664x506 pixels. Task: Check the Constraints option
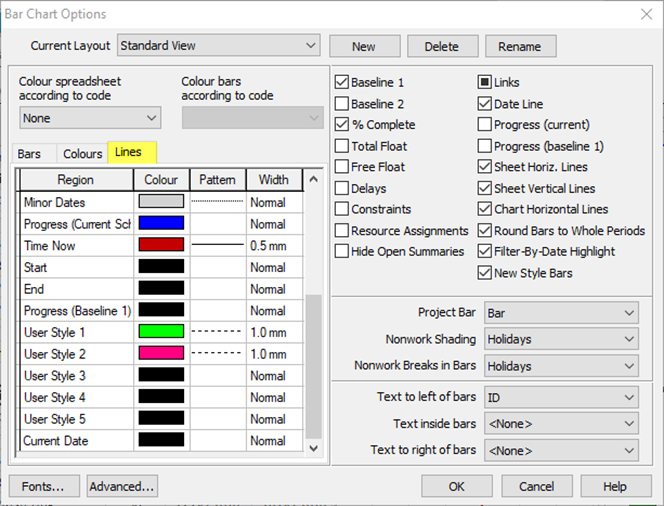pos(342,209)
